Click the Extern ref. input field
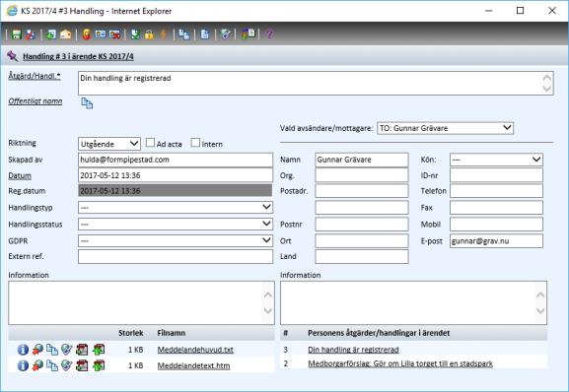This screenshot has height=392, width=569. pos(176,256)
